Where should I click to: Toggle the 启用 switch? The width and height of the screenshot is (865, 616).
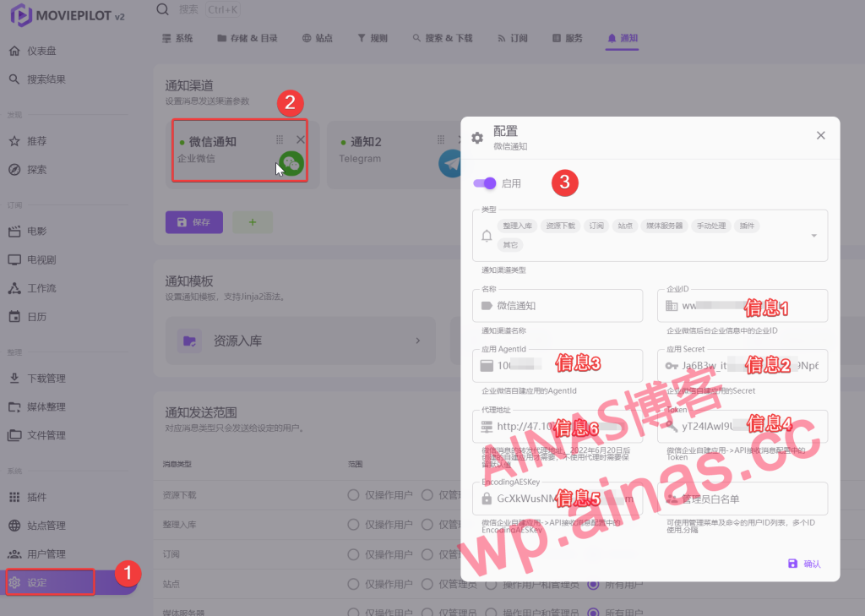485,183
